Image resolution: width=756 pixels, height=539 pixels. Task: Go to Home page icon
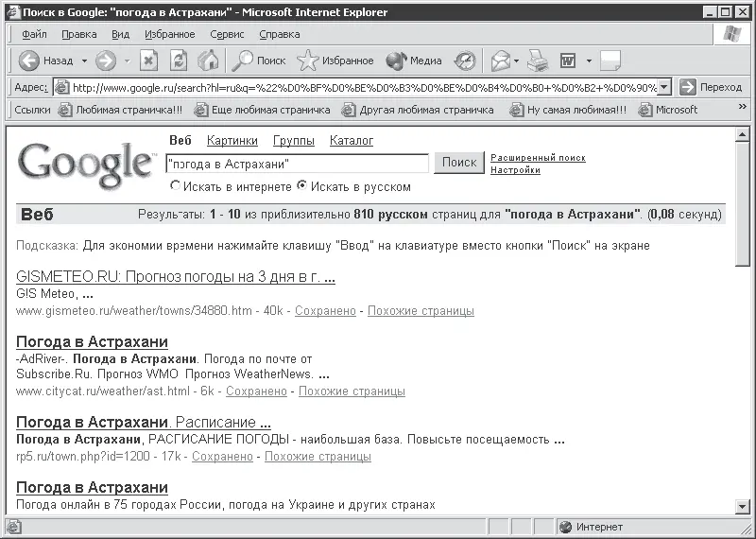pyautogui.click(x=208, y=61)
